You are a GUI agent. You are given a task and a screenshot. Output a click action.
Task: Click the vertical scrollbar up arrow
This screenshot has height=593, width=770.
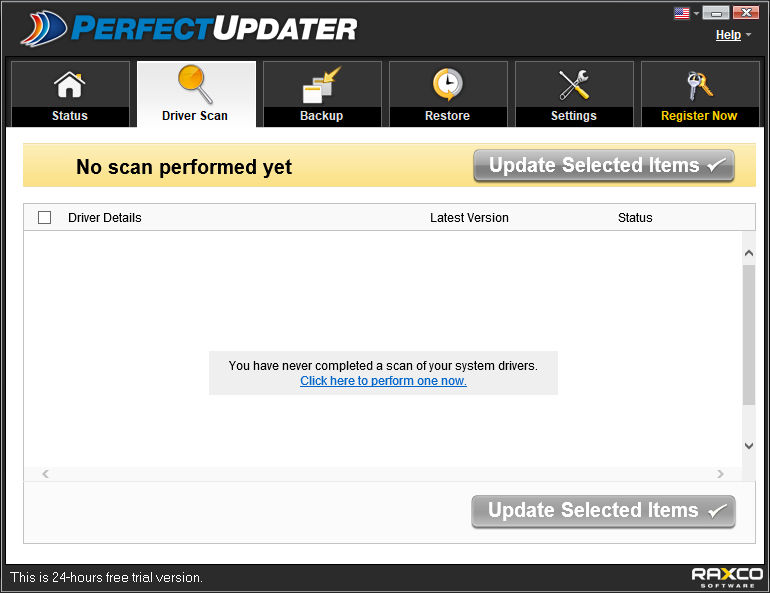(x=749, y=253)
